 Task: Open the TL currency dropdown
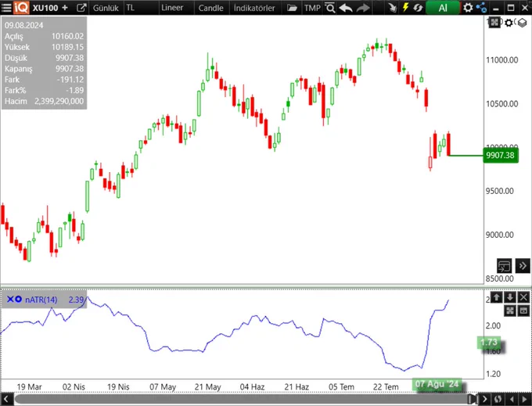131,8
